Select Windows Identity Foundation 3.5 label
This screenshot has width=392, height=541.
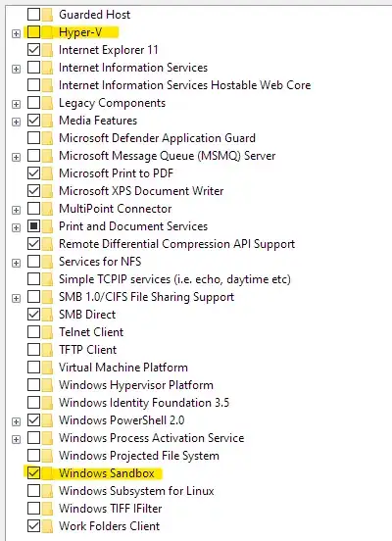click(144, 403)
